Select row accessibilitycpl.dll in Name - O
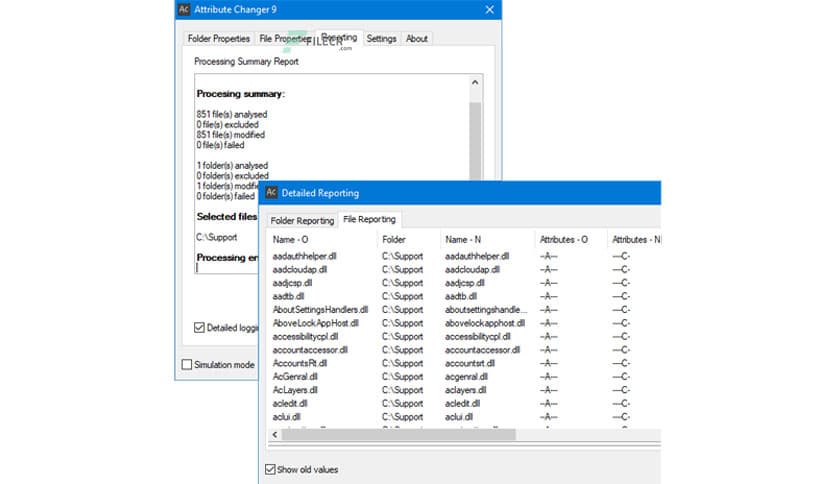The height and width of the screenshot is (484, 836). [305, 336]
